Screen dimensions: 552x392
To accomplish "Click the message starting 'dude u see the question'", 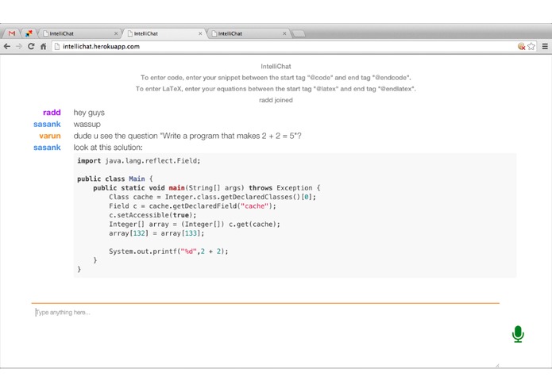I will 187,136.
